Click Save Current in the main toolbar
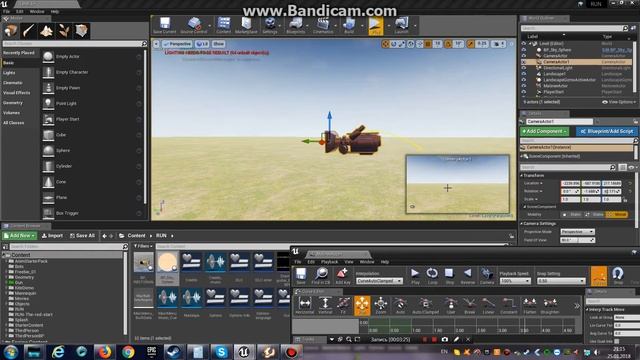This screenshot has width=640, height=360. point(164,25)
